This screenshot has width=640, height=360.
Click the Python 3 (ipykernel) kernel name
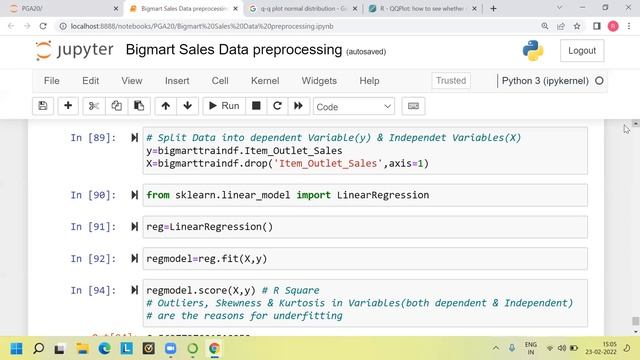[x=545, y=81]
